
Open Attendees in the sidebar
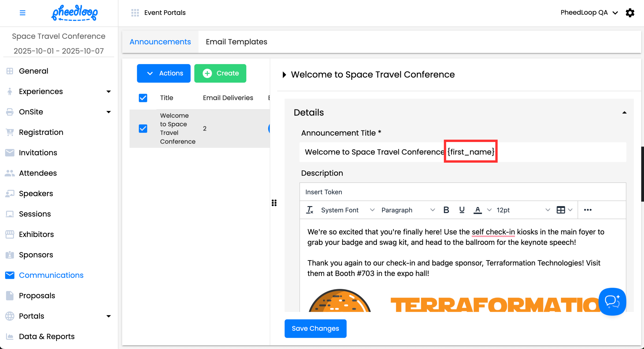point(38,173)
